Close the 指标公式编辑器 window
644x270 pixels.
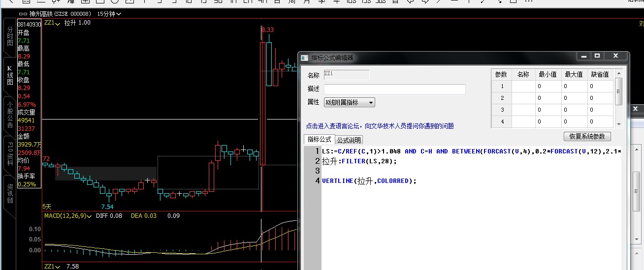615,56
